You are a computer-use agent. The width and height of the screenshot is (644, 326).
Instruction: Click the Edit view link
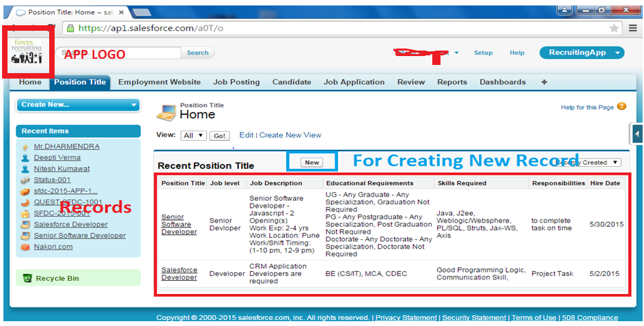247,135
